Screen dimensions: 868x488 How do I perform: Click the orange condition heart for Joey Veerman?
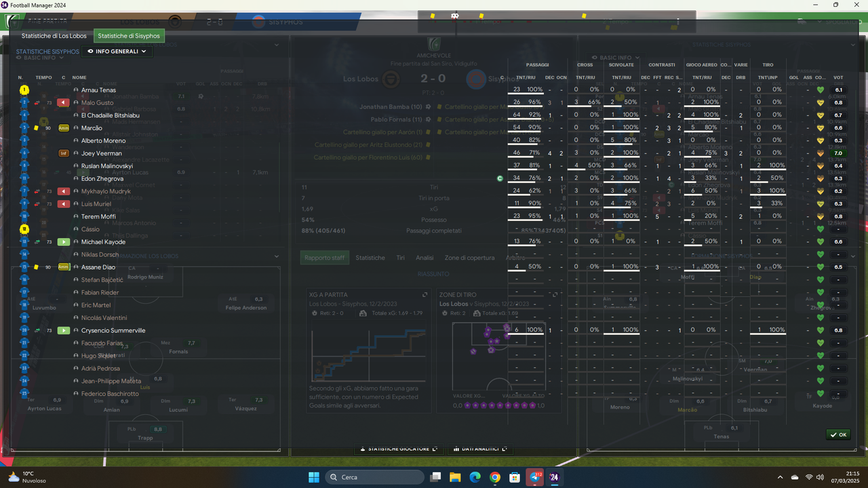(x=820, y=153)
